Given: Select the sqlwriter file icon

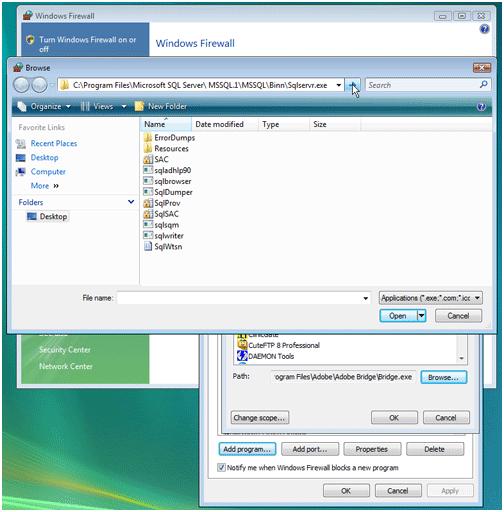Looking at the screenshot, I should tap(148, 236).
